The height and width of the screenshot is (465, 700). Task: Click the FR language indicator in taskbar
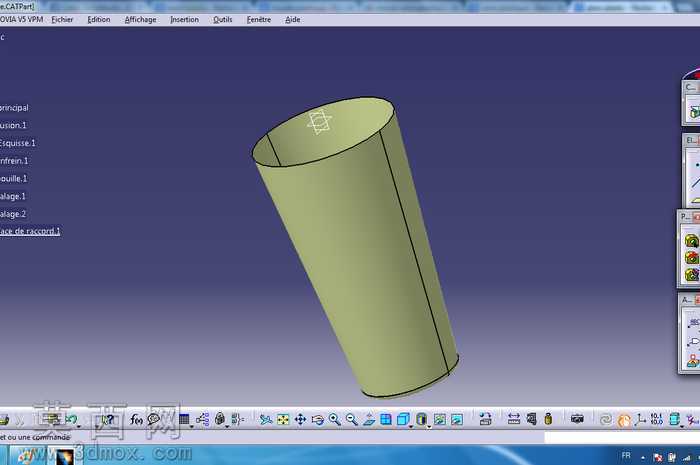coord(626,456)
